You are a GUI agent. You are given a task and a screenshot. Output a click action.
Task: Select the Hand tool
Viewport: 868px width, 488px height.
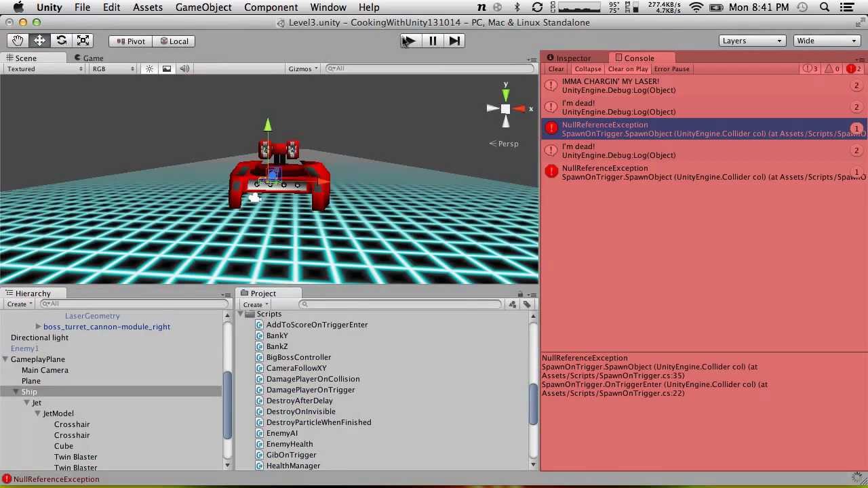(18, 41)
